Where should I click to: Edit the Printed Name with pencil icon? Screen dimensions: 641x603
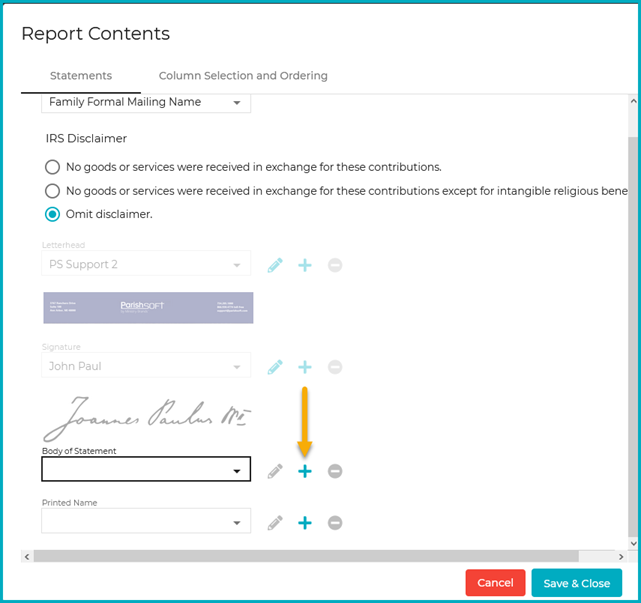coord(275,523)
